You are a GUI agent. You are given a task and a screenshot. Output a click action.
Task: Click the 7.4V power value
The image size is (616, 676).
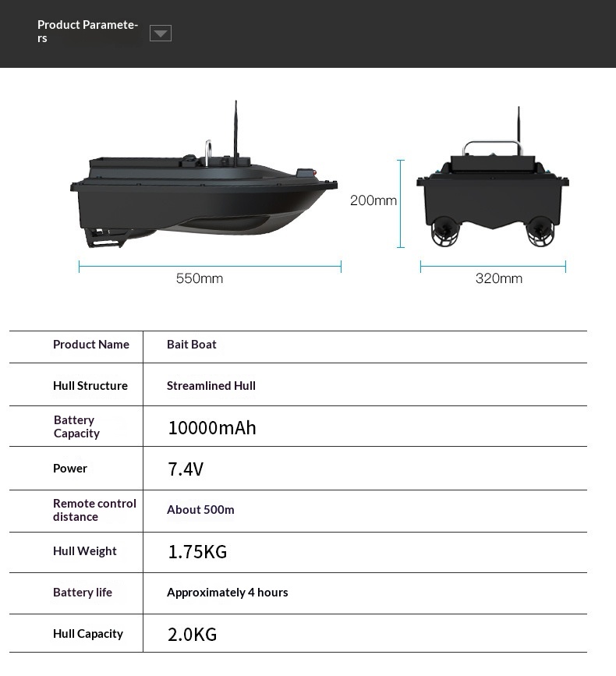click(186, 469)
